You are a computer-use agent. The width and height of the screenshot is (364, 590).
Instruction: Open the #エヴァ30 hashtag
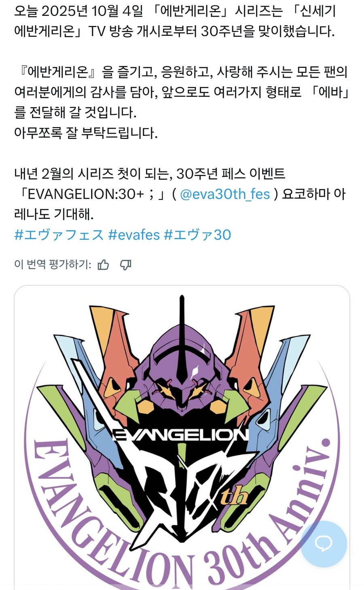pyautogui.click(x=197, y=235)
